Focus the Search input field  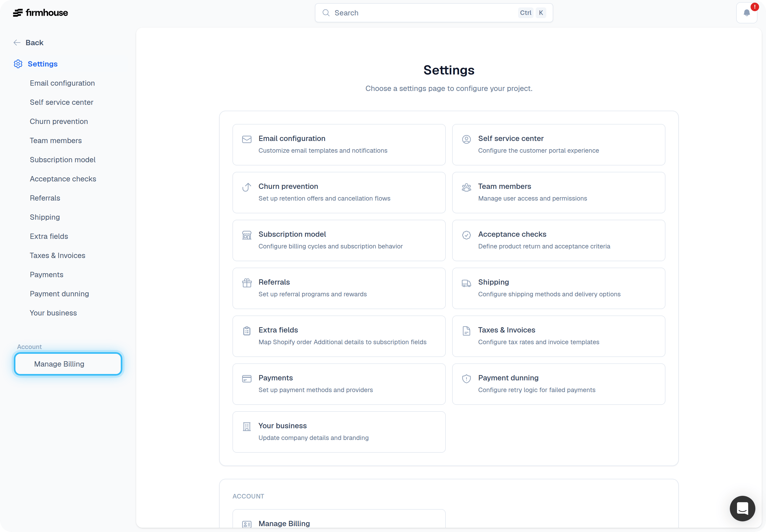point(434,13)
